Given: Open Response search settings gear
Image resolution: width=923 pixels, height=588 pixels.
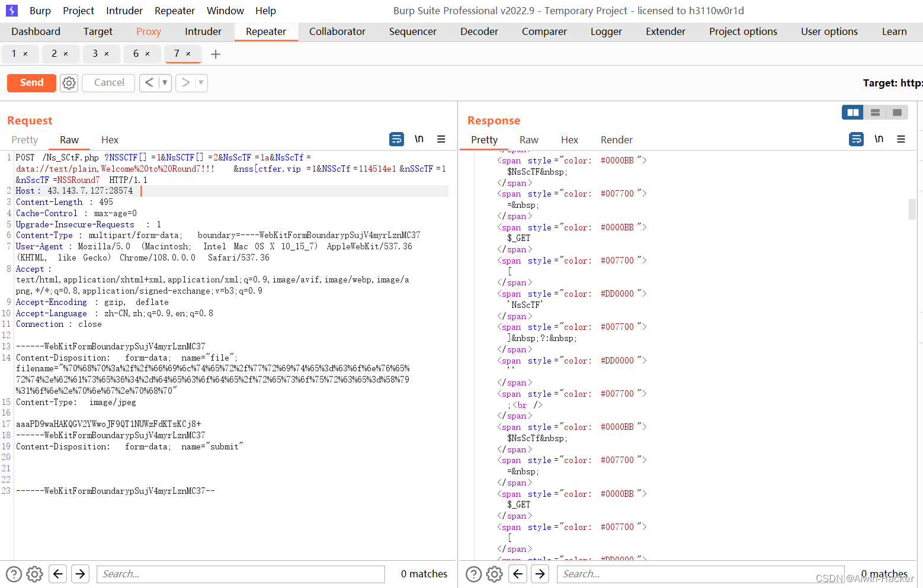Looking at the screenshot, I should click(495, 574).
